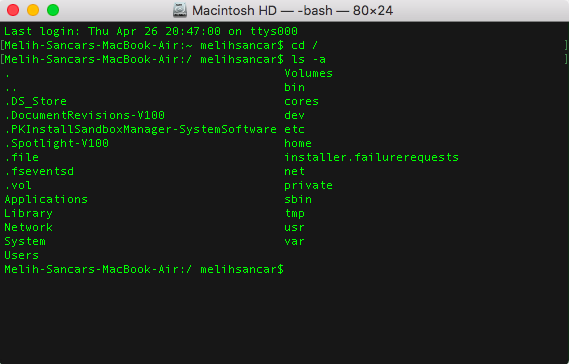Viewport: 569px width, 364px height.
Task: Click the red close window button
Action: pyautogui.click(x=13, y=10)
